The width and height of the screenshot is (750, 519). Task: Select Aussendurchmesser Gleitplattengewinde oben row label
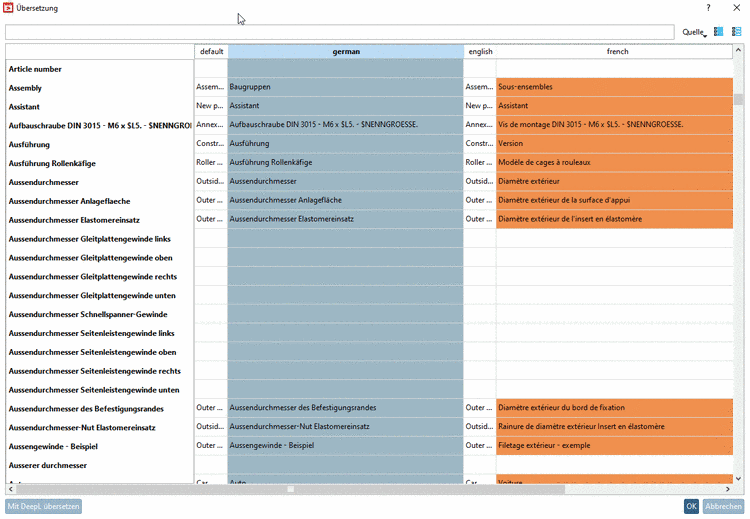click(90, 258)
